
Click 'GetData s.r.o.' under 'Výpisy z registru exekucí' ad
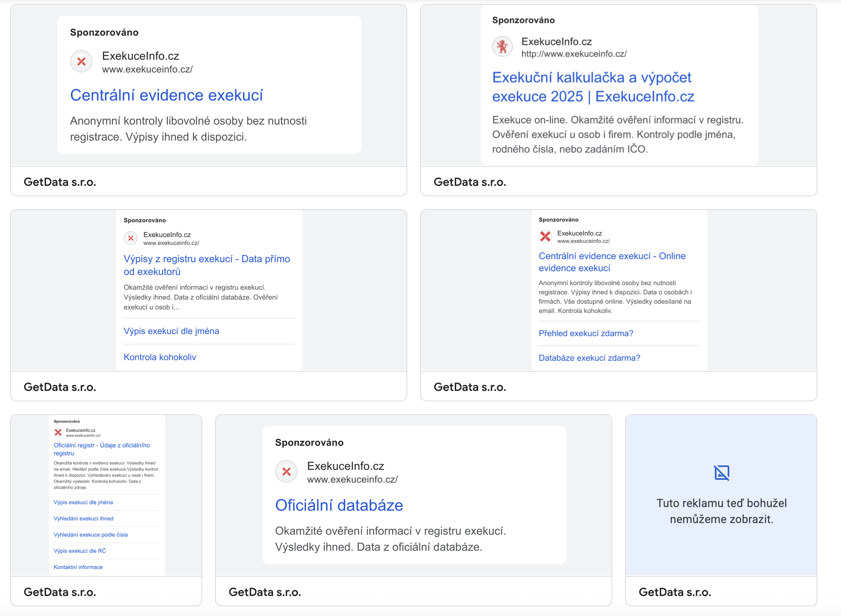[60, 387]
